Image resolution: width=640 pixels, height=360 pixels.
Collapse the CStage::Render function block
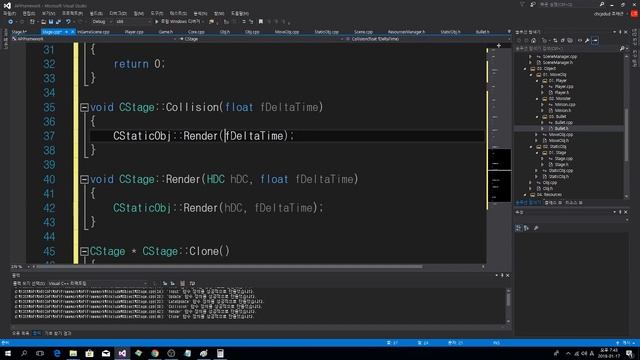[84, 179]
